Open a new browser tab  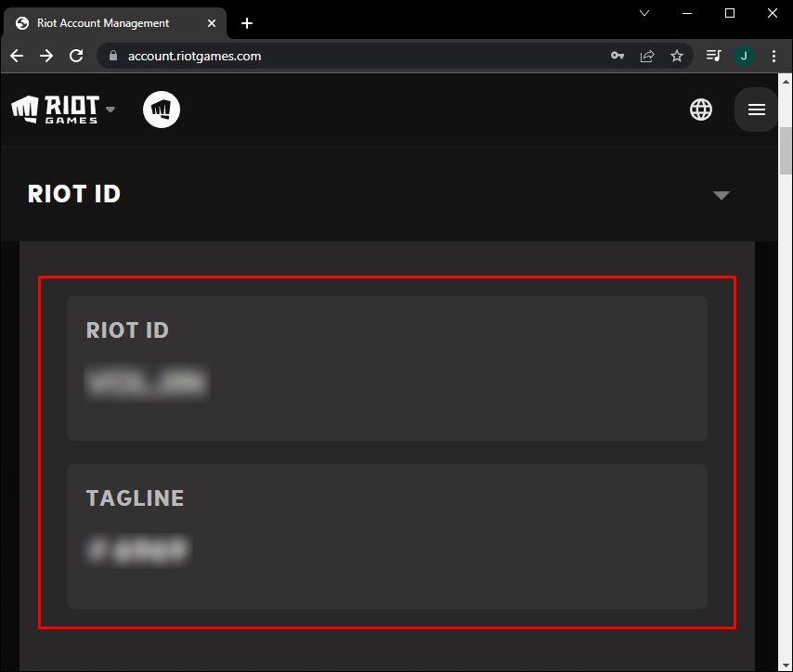[246, 23]
